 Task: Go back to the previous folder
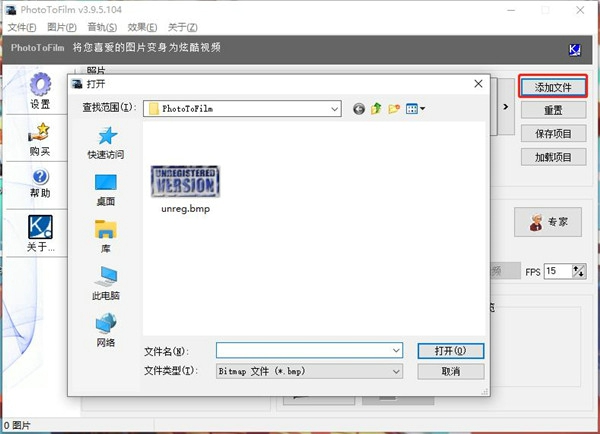[x=359, y=108]
